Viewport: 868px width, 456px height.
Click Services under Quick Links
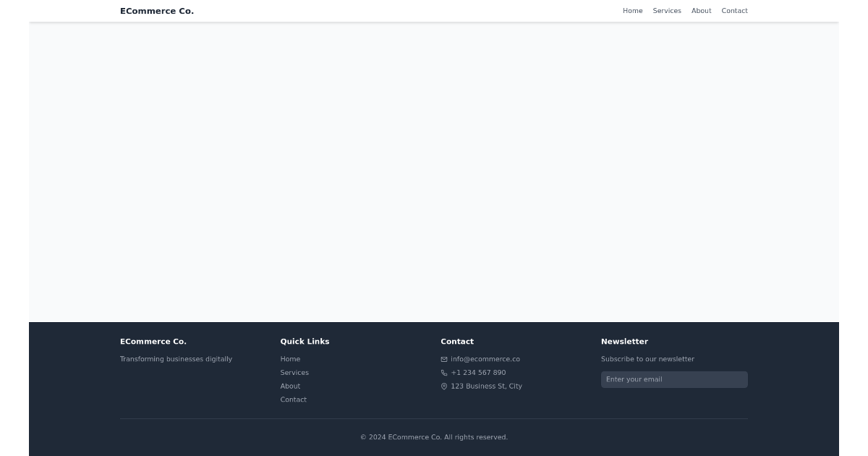(x=294, y=373)
